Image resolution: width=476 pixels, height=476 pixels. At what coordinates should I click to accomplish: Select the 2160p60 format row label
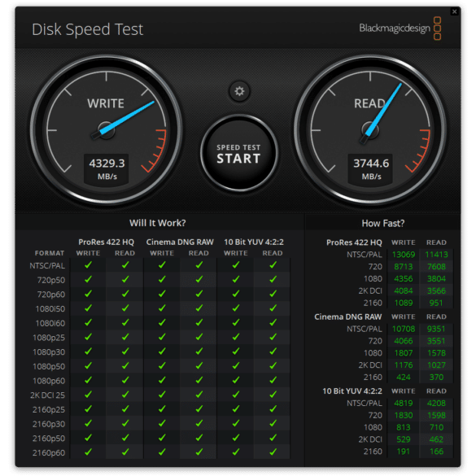[x=49, y=453]
